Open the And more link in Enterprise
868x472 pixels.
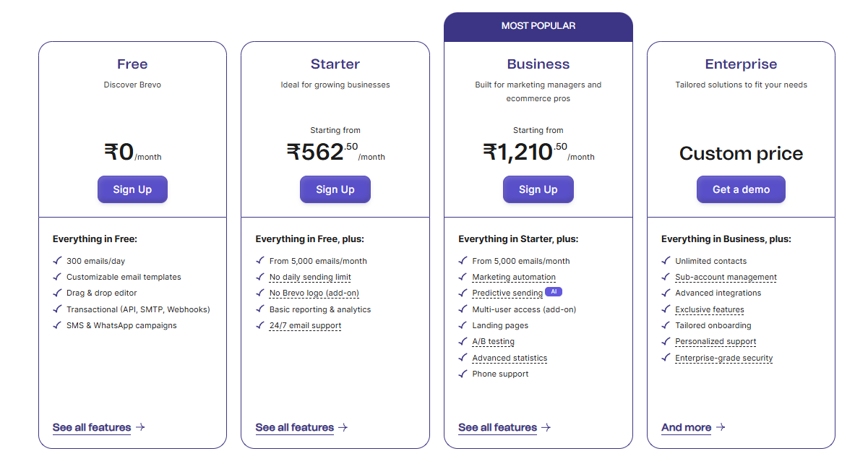coord(686,427)
